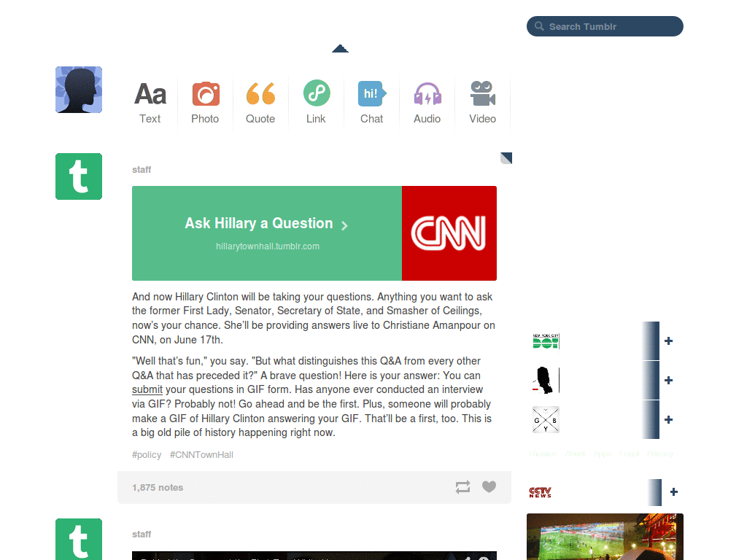Open staff blog name on the lower post
The width and height of the screenshot is (747, 560).
142,534
